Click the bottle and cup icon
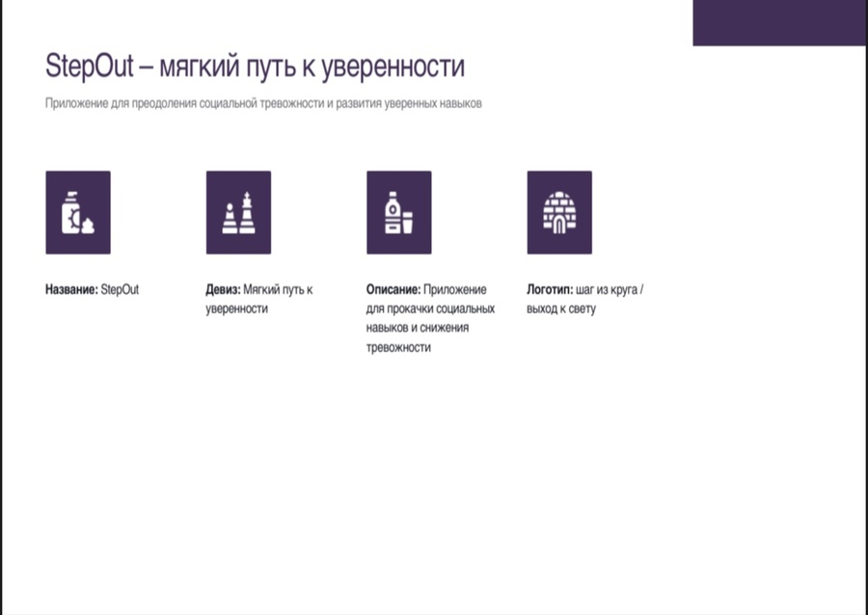Viewport: 868px width, 615px height. click(399, 212)
